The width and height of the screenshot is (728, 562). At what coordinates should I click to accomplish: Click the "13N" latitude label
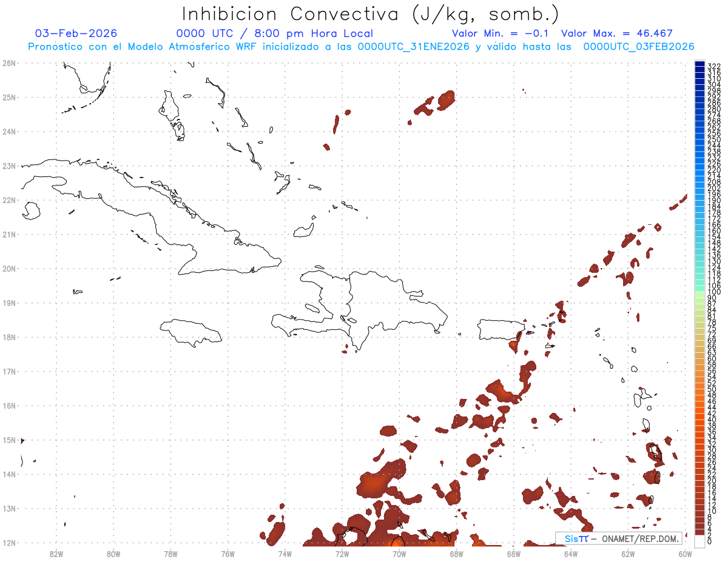(x=9, y=508)
